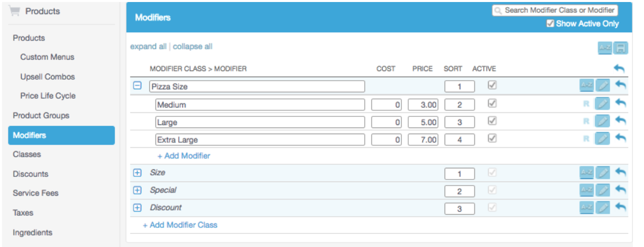644x247 pixels.
Task: Toggle the Show Active Only checkbox
Action: 550,24
